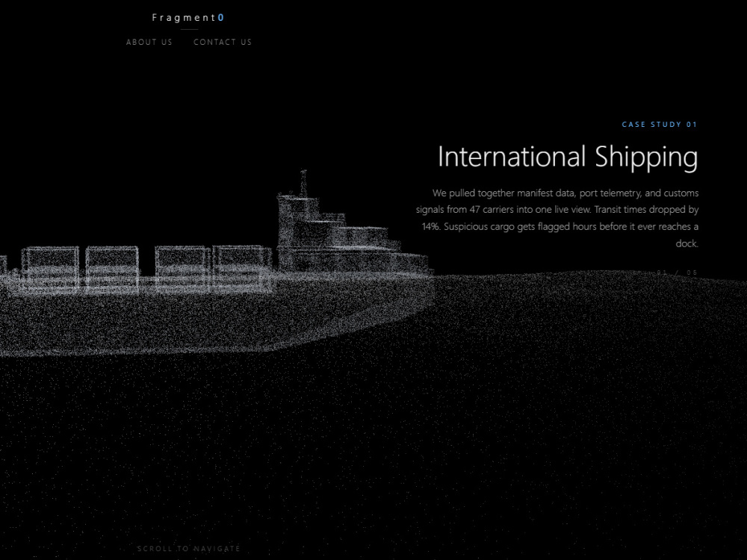Open the Contact Us page
Image resolution: width=747 pixels, height=560 pixels.
click(223, 42)
